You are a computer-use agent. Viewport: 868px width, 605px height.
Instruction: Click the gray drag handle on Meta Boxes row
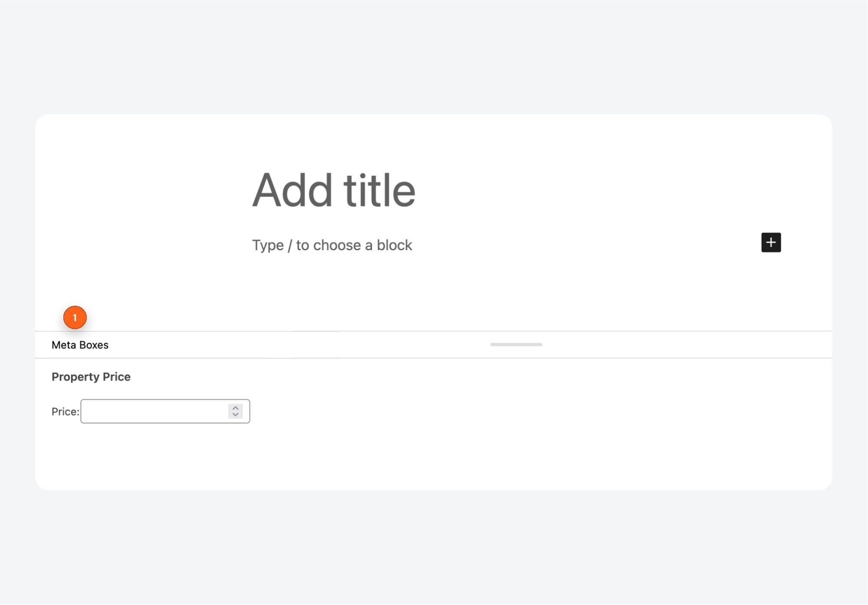[516, 344]
